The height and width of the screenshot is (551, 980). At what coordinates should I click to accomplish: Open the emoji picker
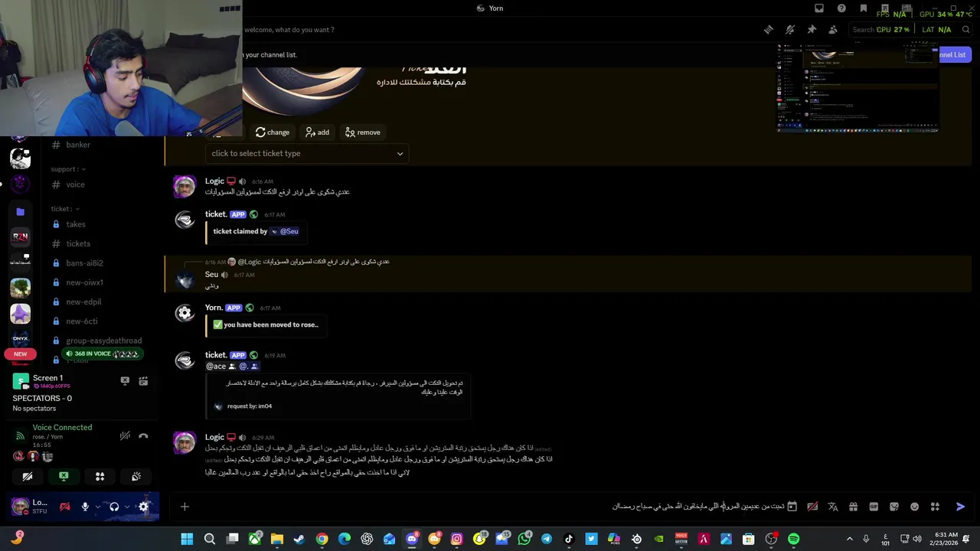[x=914, y=507]
